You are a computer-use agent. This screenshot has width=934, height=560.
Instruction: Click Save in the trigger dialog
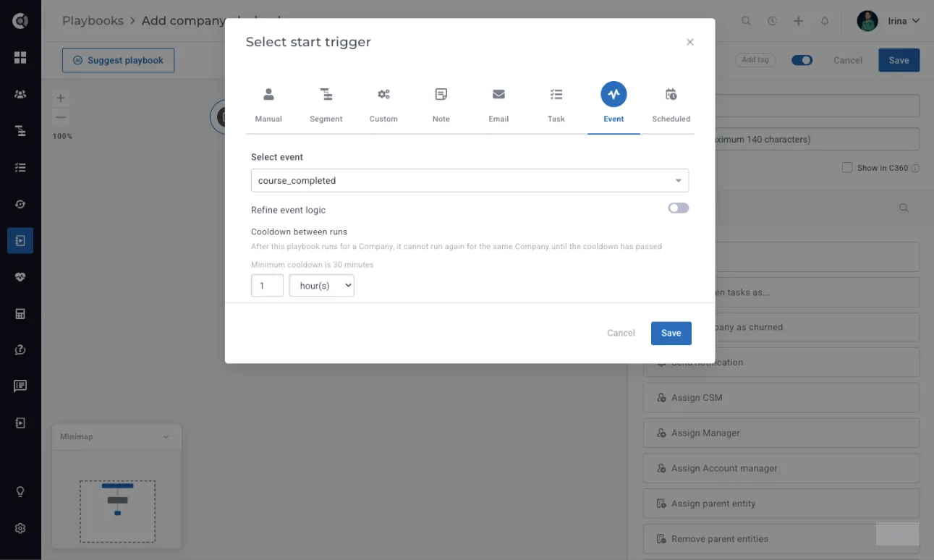(x=671, y=333)
